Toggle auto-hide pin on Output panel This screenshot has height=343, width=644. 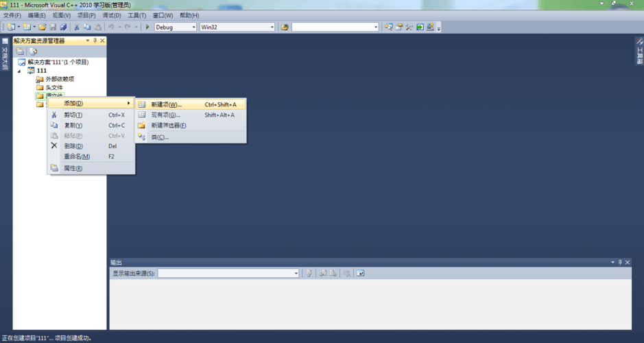pyautogui.click(x=620, y=262)
